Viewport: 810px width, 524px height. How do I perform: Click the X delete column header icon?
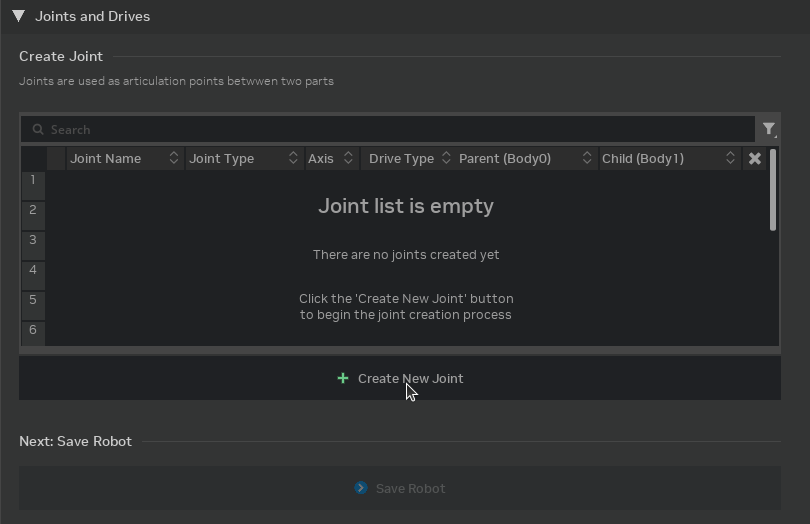[x=755, y=158]
